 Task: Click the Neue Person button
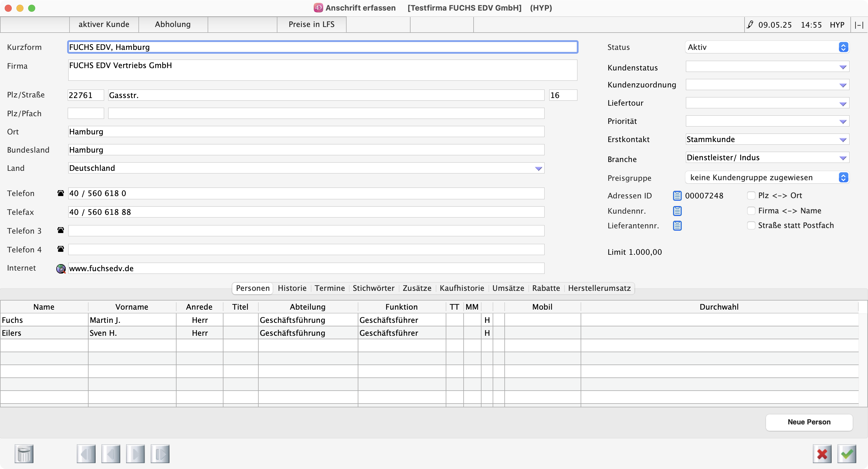(x=809, y=422)
